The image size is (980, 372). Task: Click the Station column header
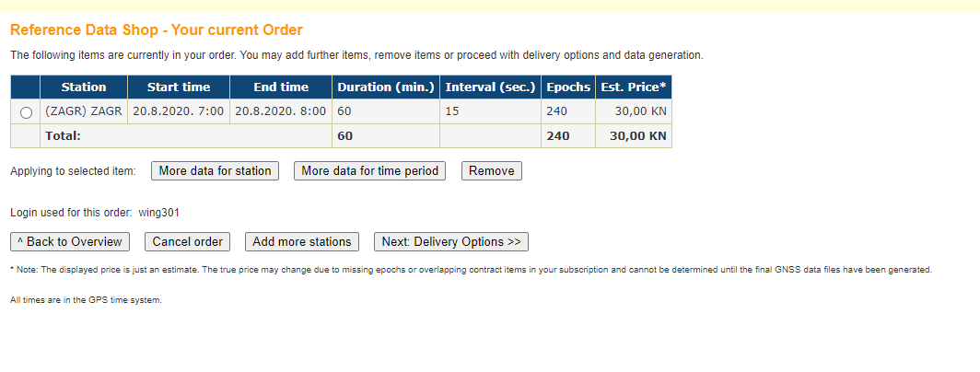point(84,87)
